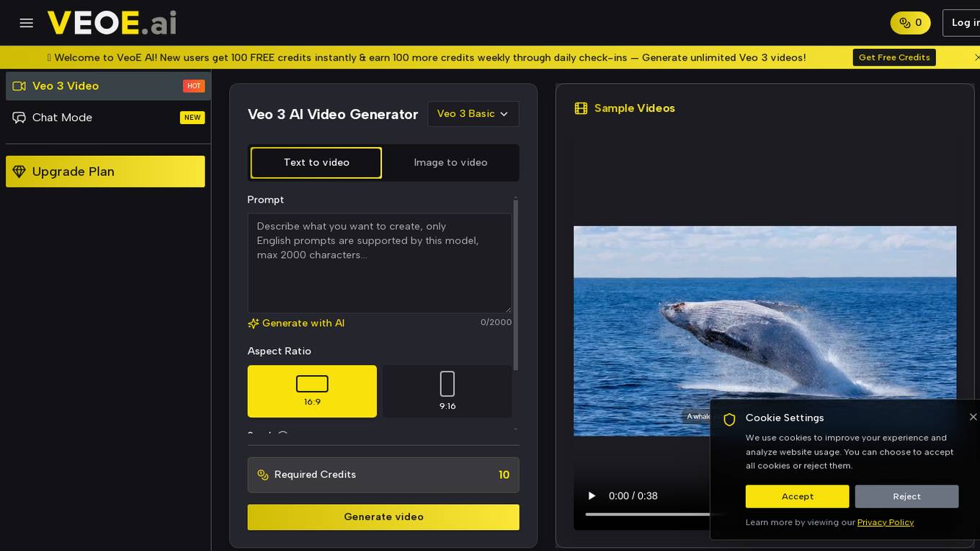
Task: Play the sample video
Action: 592,495
